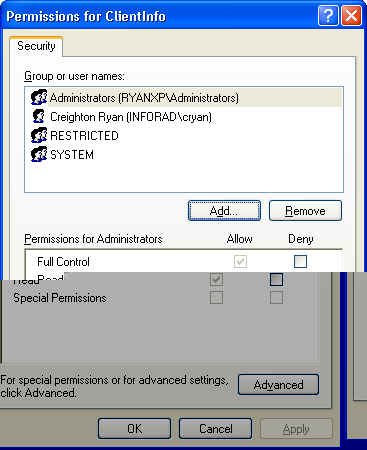Toggle Deny checkbox for Read permission
The height and width of the screenshot is (450, 367).
(x=276, y=279)
